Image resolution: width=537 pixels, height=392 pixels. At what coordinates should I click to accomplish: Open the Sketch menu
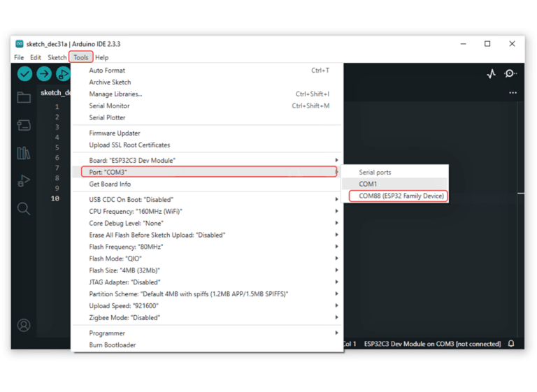(x=57, y=57)
